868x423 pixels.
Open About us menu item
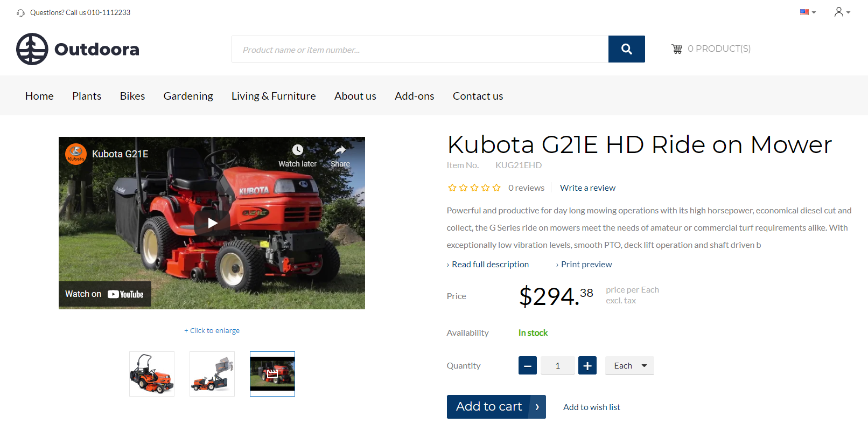[x=355, y=96]
